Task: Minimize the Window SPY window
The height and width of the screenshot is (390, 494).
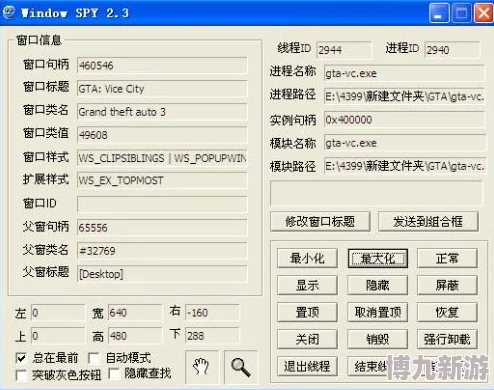Action: [439, 13]
